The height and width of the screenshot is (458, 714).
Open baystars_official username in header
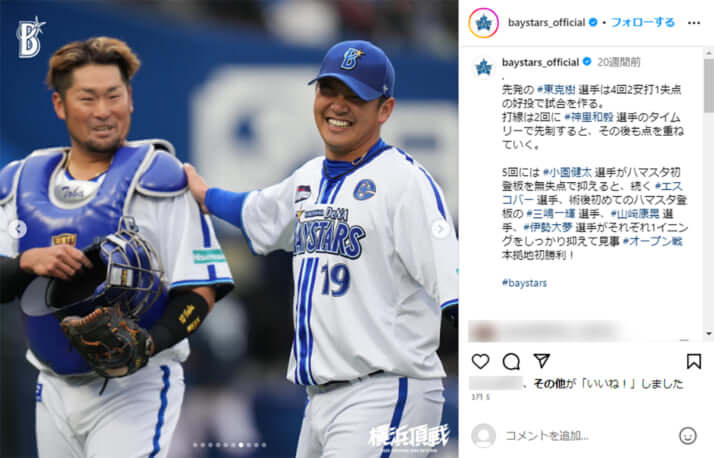click(x=546, y=22)
